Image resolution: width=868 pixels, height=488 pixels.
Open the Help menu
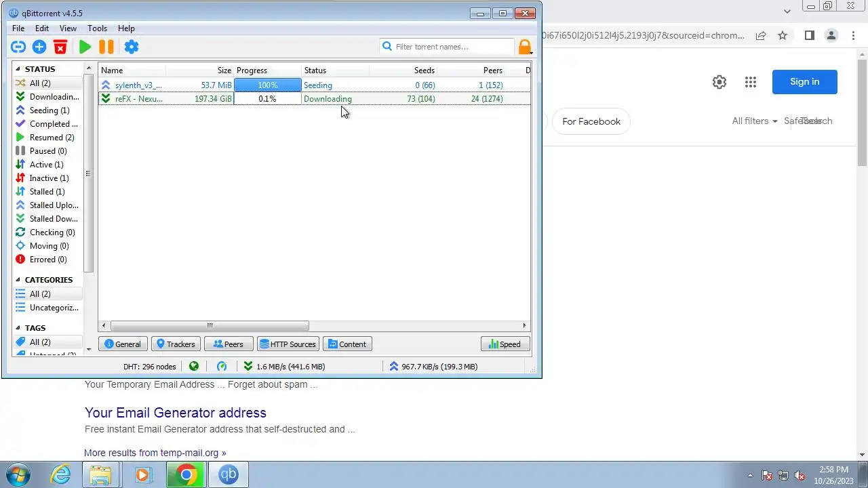point(126,28)
